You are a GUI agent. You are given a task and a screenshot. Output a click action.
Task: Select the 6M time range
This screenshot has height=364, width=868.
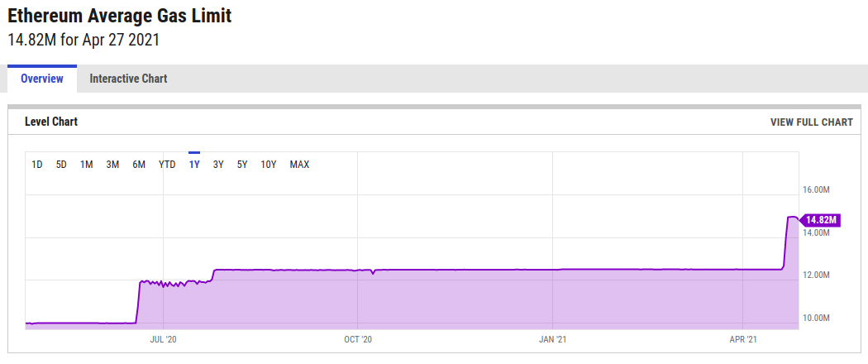(x=139, y=165)
